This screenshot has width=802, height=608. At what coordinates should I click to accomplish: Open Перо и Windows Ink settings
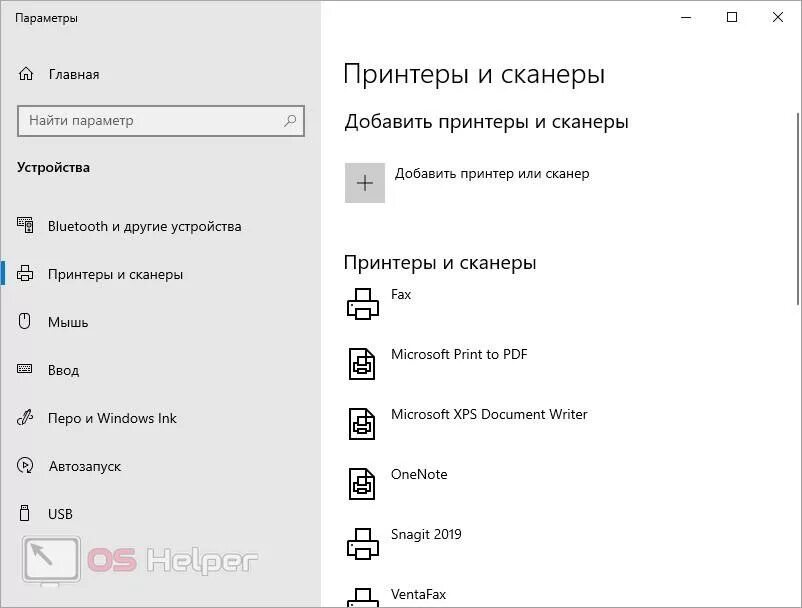[112, 418]
